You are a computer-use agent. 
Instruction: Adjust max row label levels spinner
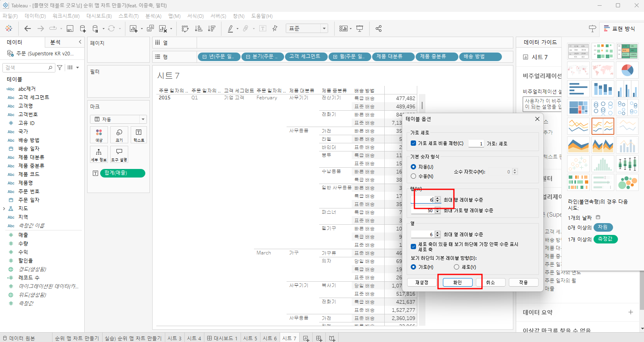438,199
